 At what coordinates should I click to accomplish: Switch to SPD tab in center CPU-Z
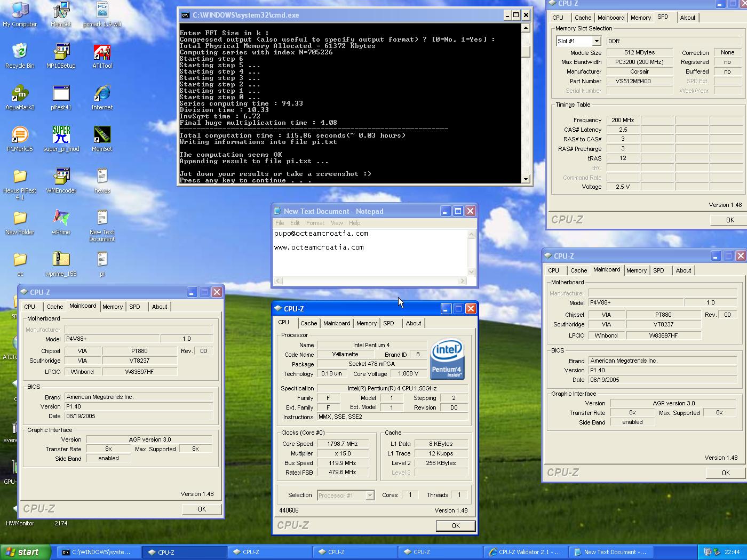[x=388, y=323]
